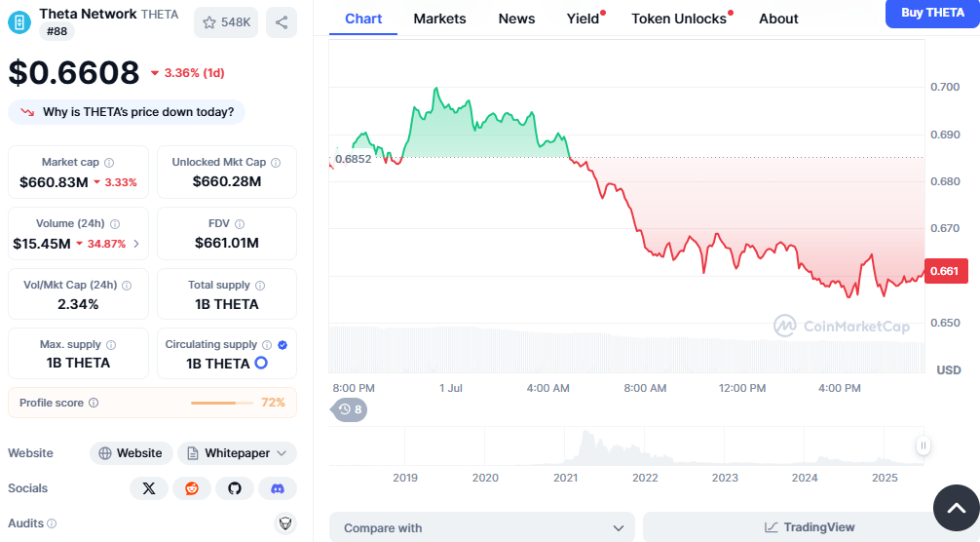Viewport: 980px width, 542px height.
Task: Click the verified checkmark badge on Circulating supply
Action: (283, 344)
